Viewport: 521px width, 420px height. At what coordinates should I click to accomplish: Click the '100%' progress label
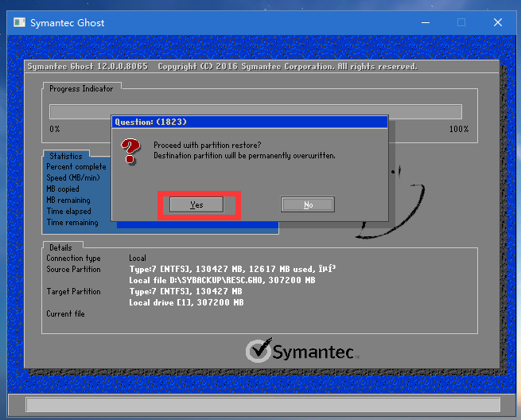tap(459, 129)
